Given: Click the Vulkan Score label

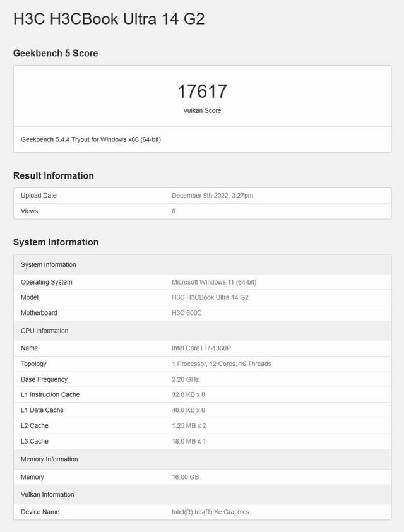Looking at the screenshot, I should click(x=202, y=110).
